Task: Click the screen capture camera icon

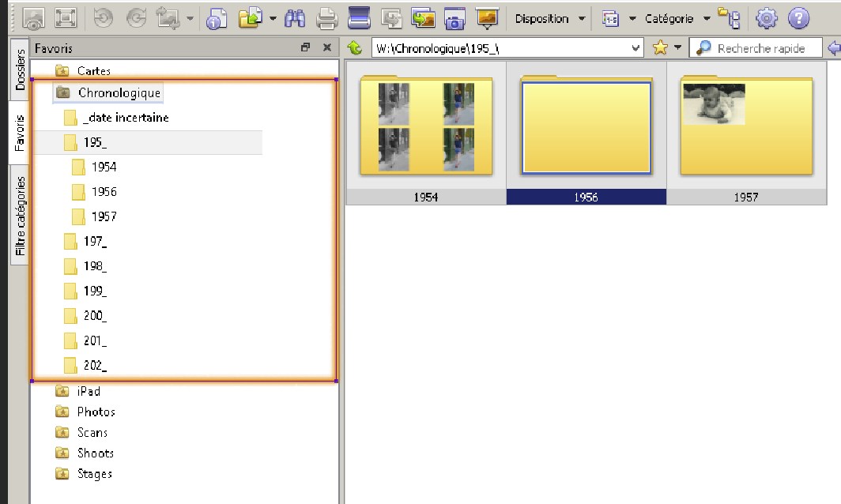Action: (x=454, y=19)
